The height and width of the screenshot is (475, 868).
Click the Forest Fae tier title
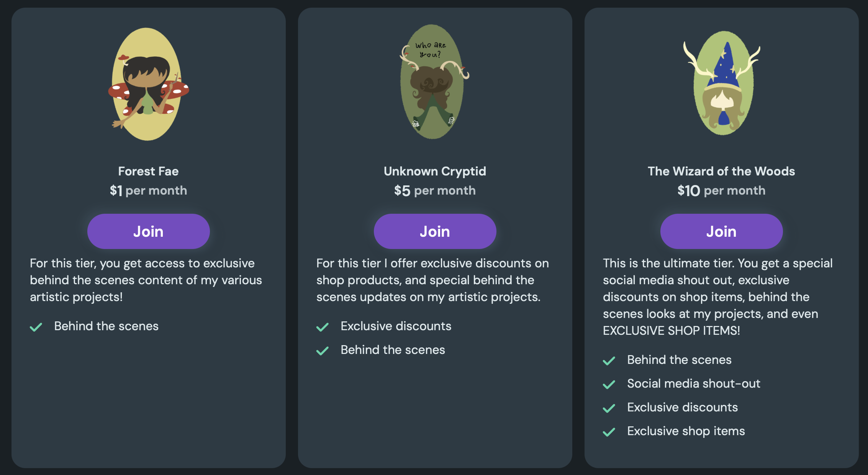pyautogui.click(x=148, y=171)
